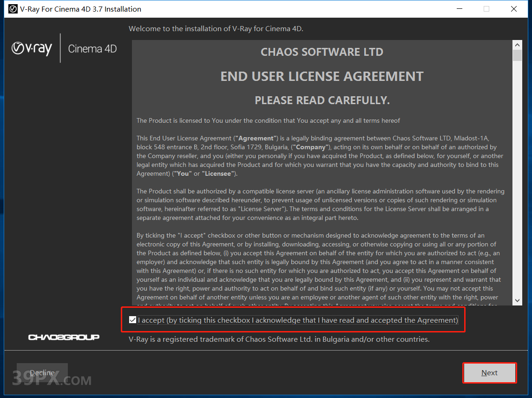Click the CHAOS SOFTWARE LTD heading
The height and width of the screenshot is (398, 532).
click(322, 52)
